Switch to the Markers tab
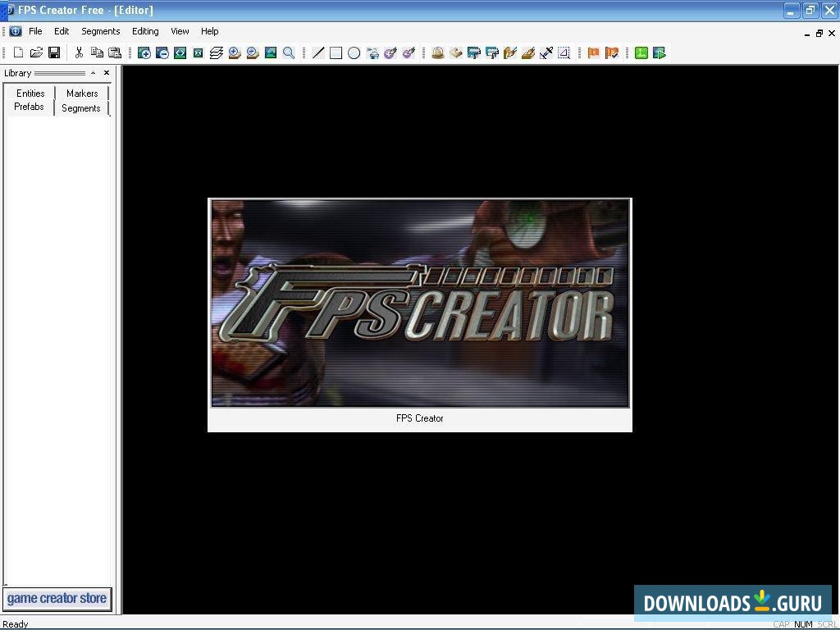The width and height of the screenshot is (840, 630). click(x=81, y=93)
